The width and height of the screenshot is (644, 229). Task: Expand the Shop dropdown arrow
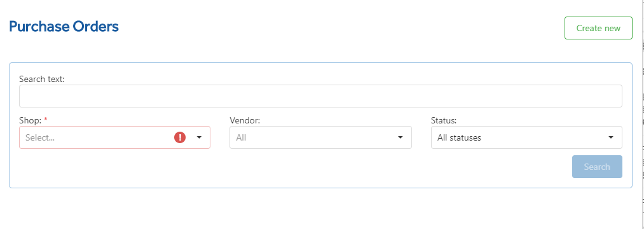click(x=199, y=137)
